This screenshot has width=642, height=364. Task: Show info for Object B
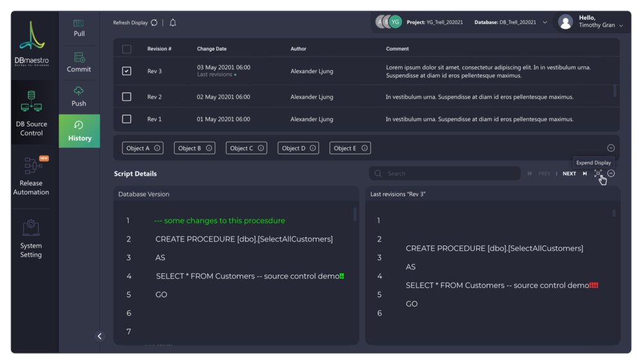[x=209, y=148]
